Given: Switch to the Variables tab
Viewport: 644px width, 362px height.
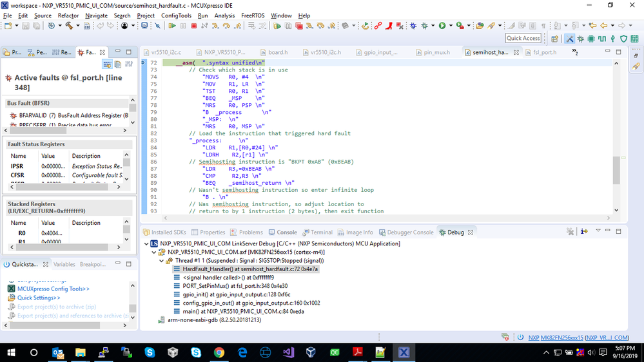Looking at the screenshot, I should (x=64, y=264).
